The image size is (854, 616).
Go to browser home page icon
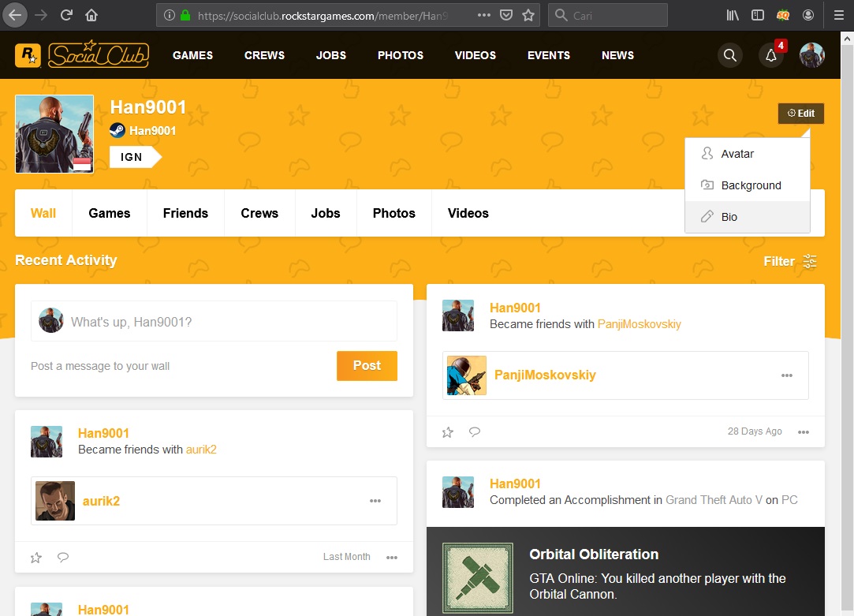(91, 15)
